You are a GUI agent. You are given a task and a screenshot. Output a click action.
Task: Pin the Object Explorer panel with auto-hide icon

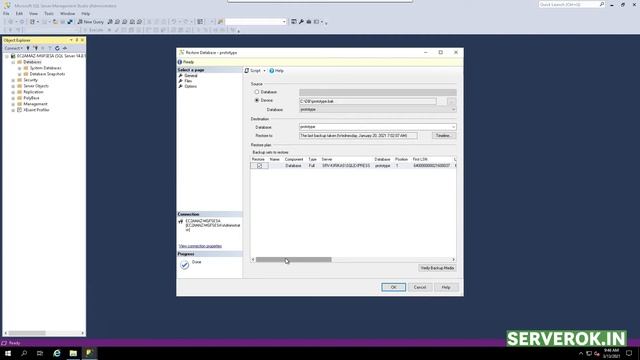(76, 40)
